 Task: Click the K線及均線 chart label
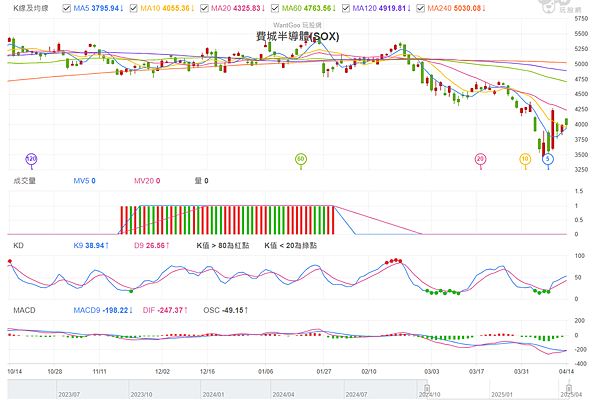[31, 8]
